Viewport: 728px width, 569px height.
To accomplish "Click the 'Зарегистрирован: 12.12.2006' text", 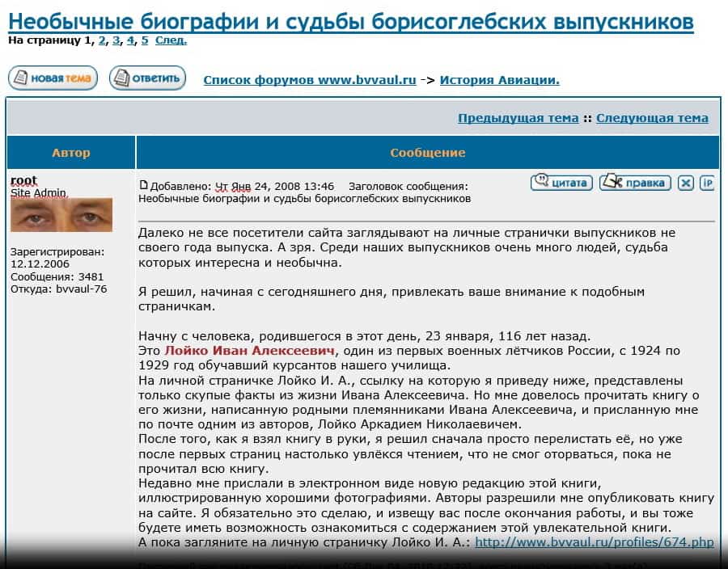I will (57, 258).
